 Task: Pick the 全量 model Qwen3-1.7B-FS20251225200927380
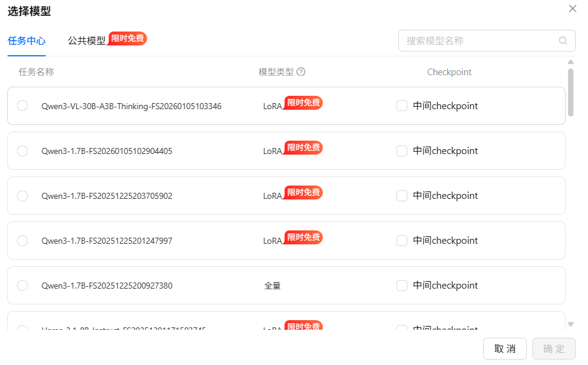[22, 285]
